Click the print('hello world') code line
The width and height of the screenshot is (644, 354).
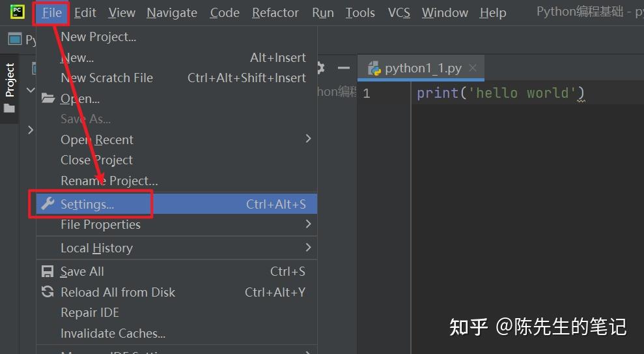coord(500,93)
